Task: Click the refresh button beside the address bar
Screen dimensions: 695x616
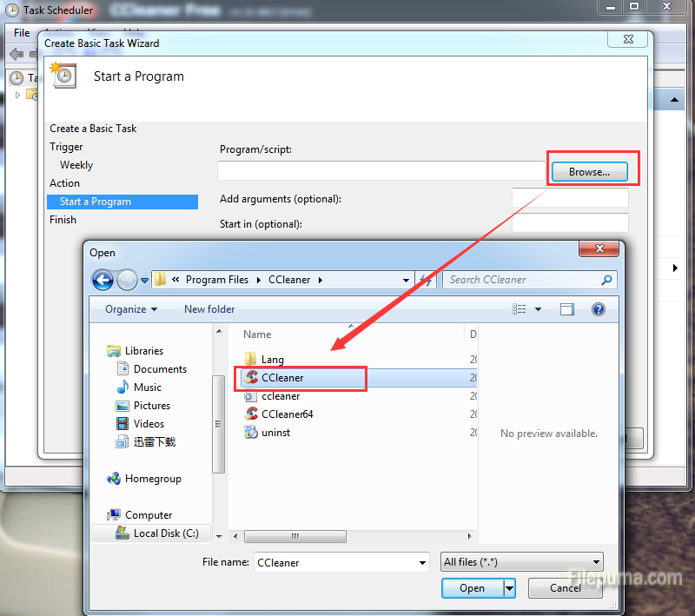Action: pyautogui.click(x=426, y=280)
